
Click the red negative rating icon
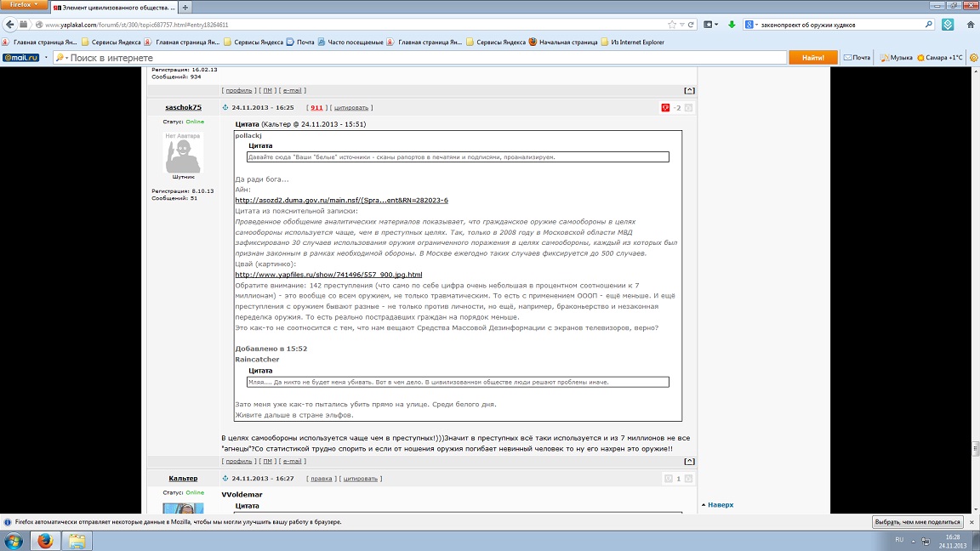click(665, 107)
